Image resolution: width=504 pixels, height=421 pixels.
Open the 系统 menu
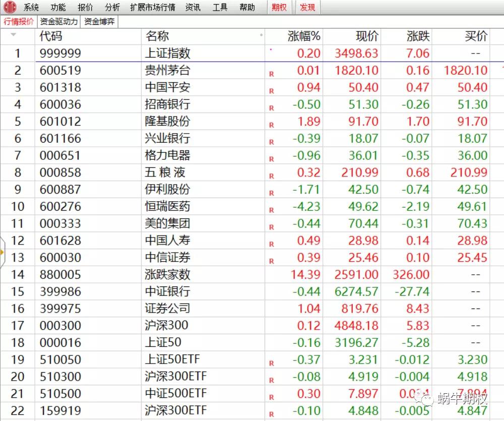31,8
